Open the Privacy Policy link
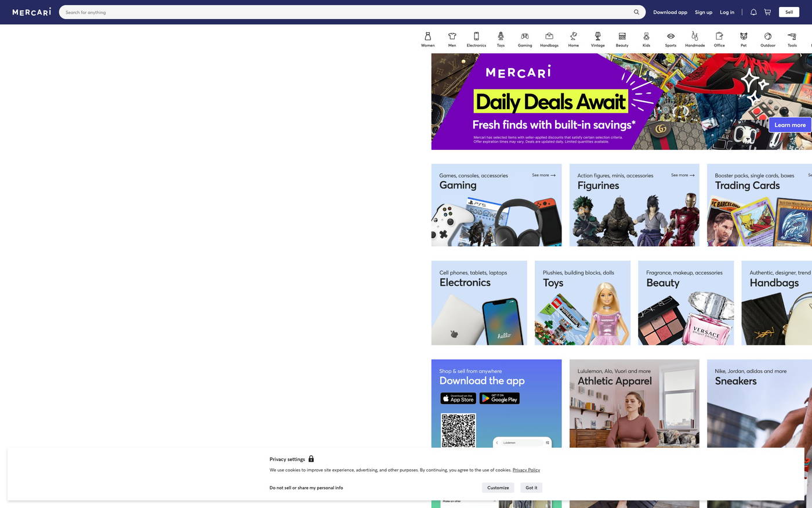The width and height of the screenshot is (812, 508). click(526, 470)
